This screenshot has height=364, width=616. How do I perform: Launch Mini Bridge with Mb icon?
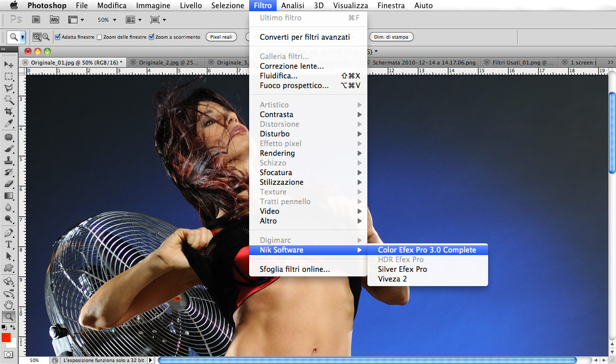tap(55, 20)
